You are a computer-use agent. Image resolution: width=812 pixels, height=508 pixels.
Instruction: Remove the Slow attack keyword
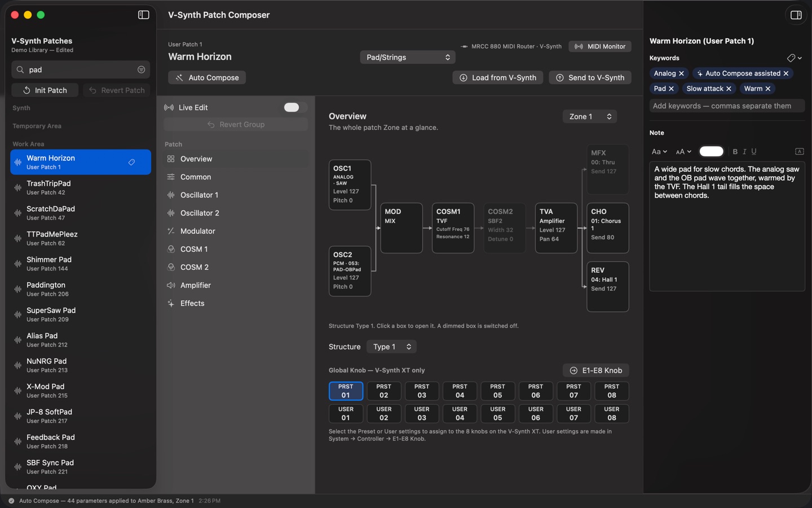pyautogui.click(x=729, y=89)
